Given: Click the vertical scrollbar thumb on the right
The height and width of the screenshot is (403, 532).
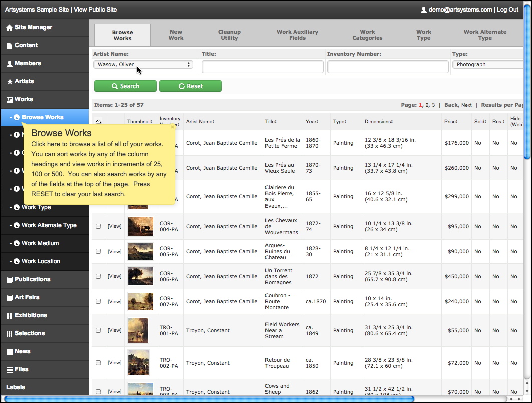Looking at the screenshot, I should (527, 82).
